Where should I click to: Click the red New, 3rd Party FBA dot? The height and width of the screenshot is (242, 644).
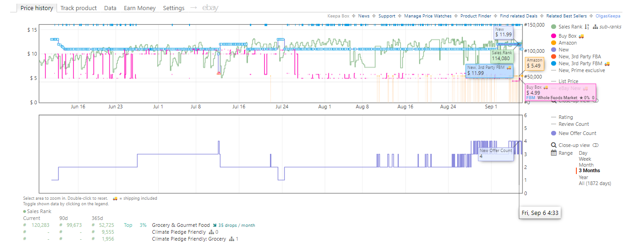(x=553, y=56)
